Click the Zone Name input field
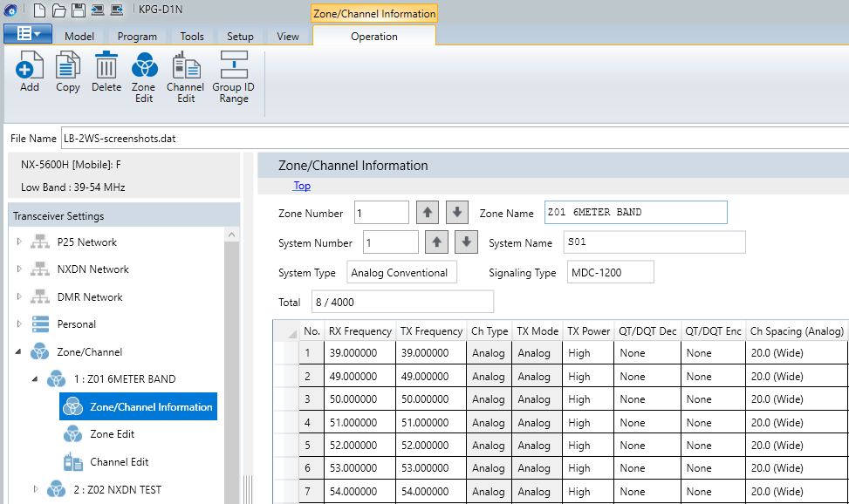 point(634,213)
